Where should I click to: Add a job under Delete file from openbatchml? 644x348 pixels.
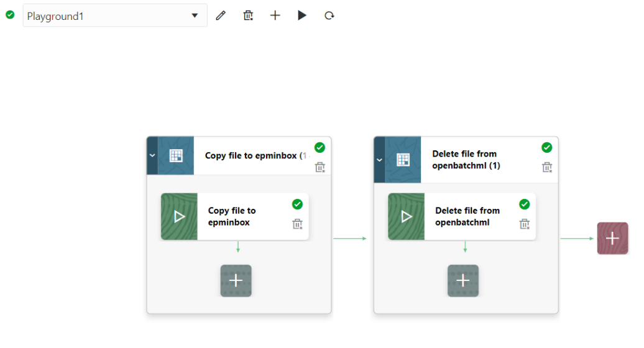coord(463,281)
